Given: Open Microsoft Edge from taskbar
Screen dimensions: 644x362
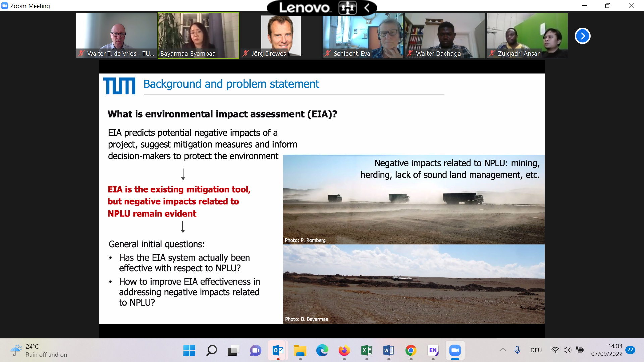Looking at the screenshot, I should (322, 351).
